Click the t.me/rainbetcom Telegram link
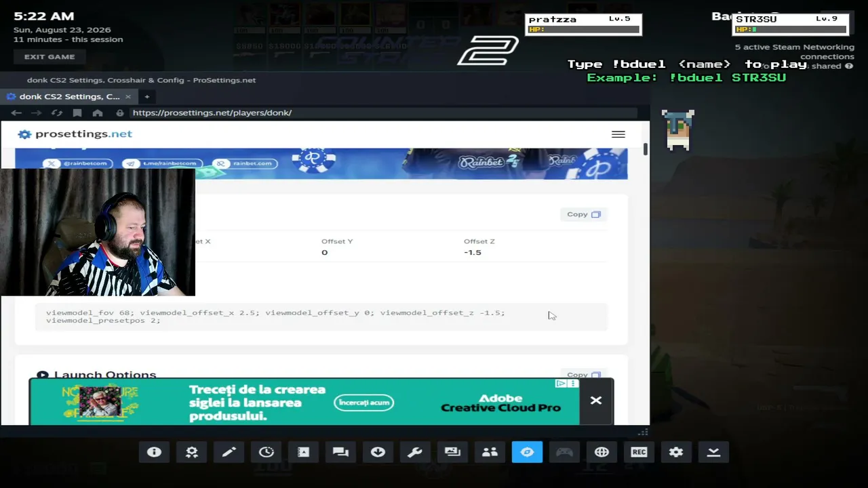The width and height of the screenshot is (868, 488). tap(163, 163)
